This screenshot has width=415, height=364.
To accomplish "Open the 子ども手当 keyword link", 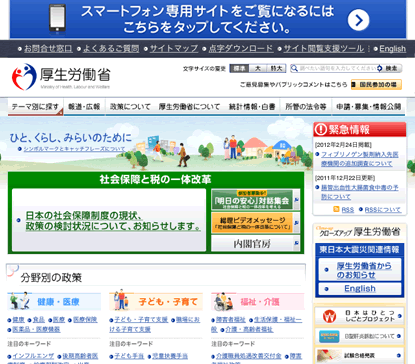I will pos(129,356).
